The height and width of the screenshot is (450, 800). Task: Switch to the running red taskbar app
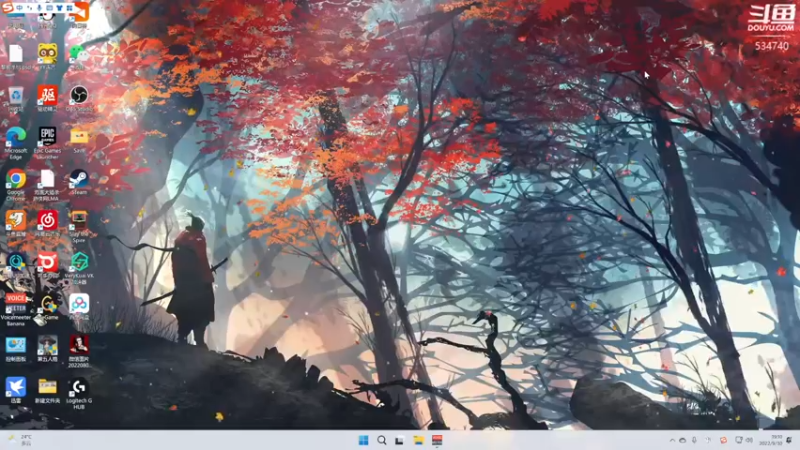coord(437,440)
